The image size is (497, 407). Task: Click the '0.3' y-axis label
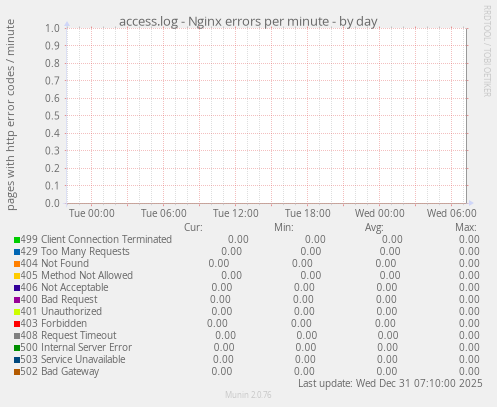tap(52, 151)
